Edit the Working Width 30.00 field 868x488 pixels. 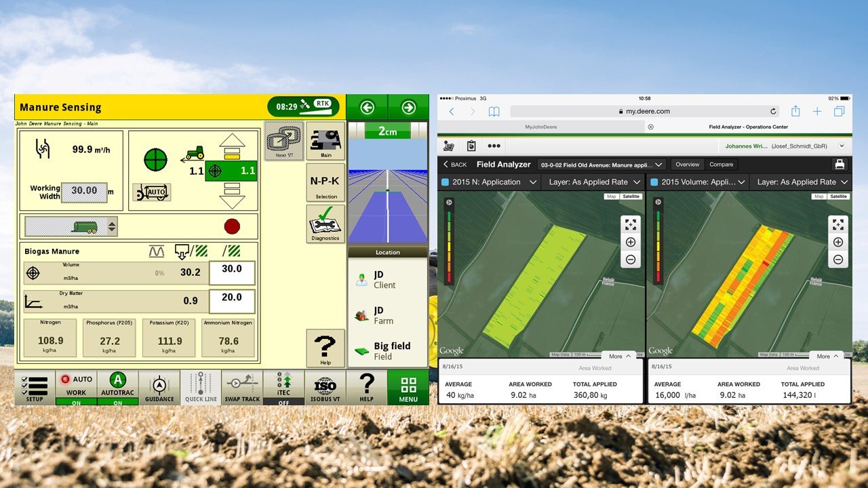pyautogui.click(x=84, y=191)
